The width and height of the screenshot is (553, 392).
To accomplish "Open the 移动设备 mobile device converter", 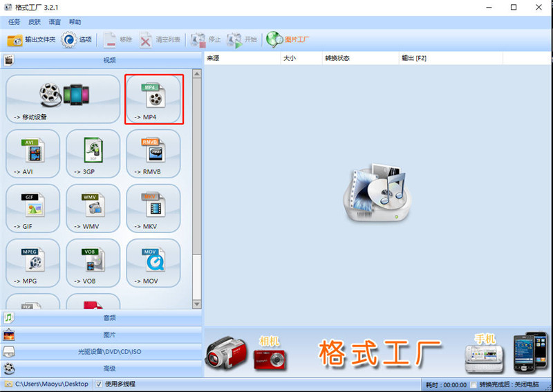I will point(62,99).
